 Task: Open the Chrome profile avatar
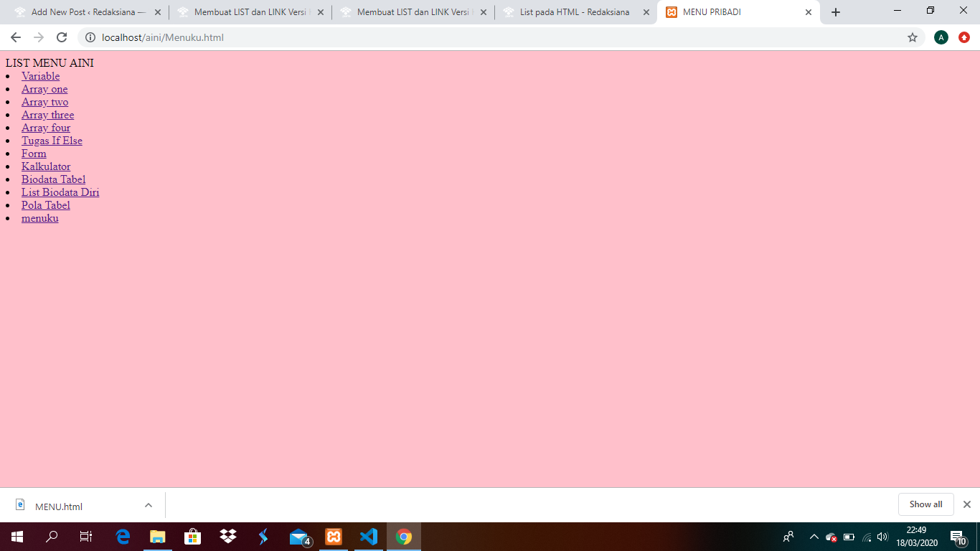941,37
